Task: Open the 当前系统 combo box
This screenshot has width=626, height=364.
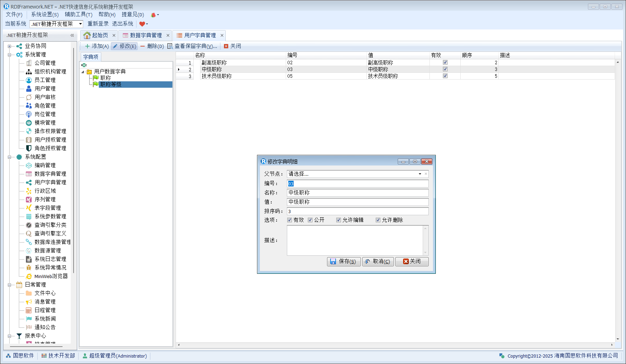Action: click(80, 24)
